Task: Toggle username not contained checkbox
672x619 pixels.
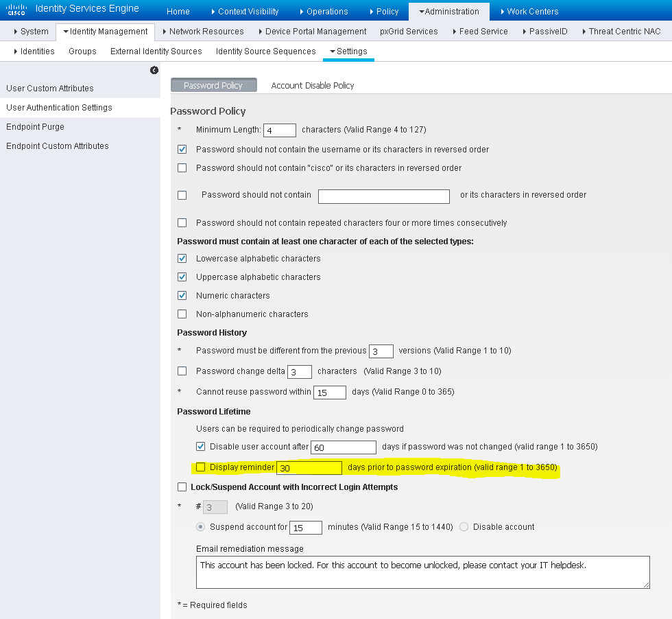Action: [x=182, y=150]
